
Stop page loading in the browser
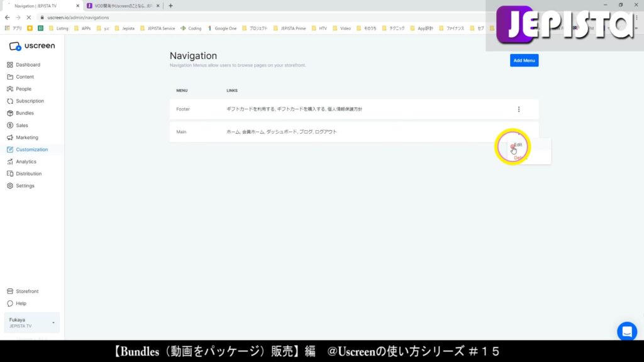click(29, 18)
